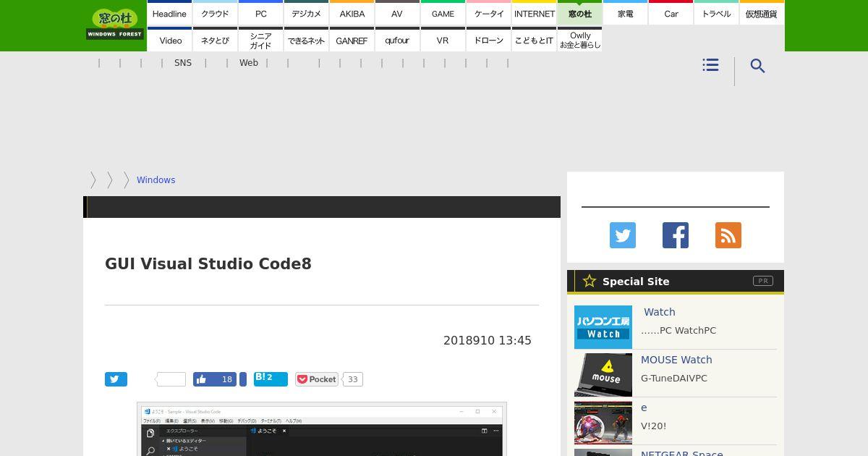The width and height of the screenshot is (868, 456).
Task: Click the 窓の杜 Windows Forest logo
Action: [115, 25]
